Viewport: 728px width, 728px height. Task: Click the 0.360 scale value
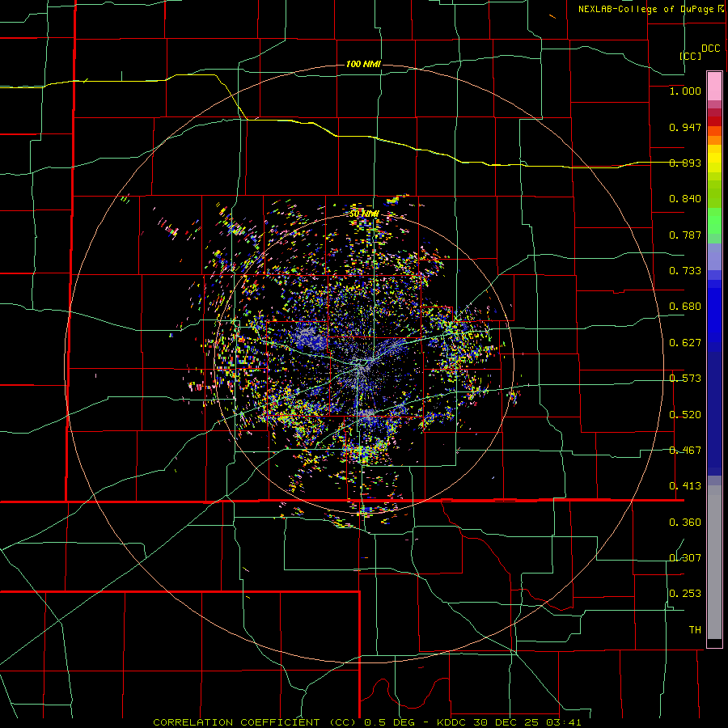(685, 523)
